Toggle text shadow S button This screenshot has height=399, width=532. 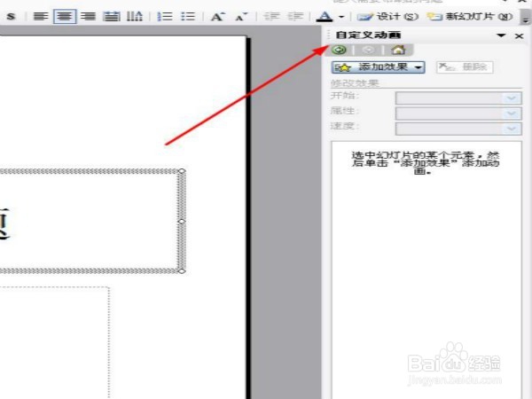click(x=11, y=16)
